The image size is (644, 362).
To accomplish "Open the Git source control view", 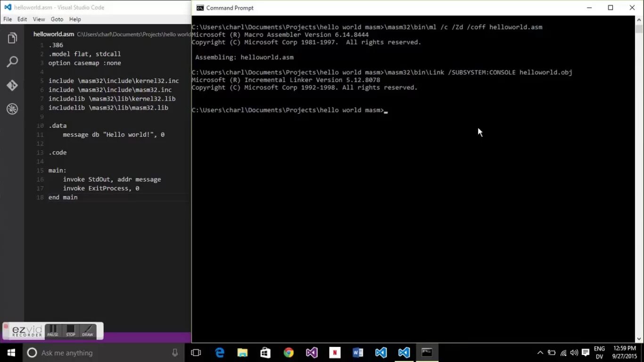I will pyautogui.click(x=12, y=85).
